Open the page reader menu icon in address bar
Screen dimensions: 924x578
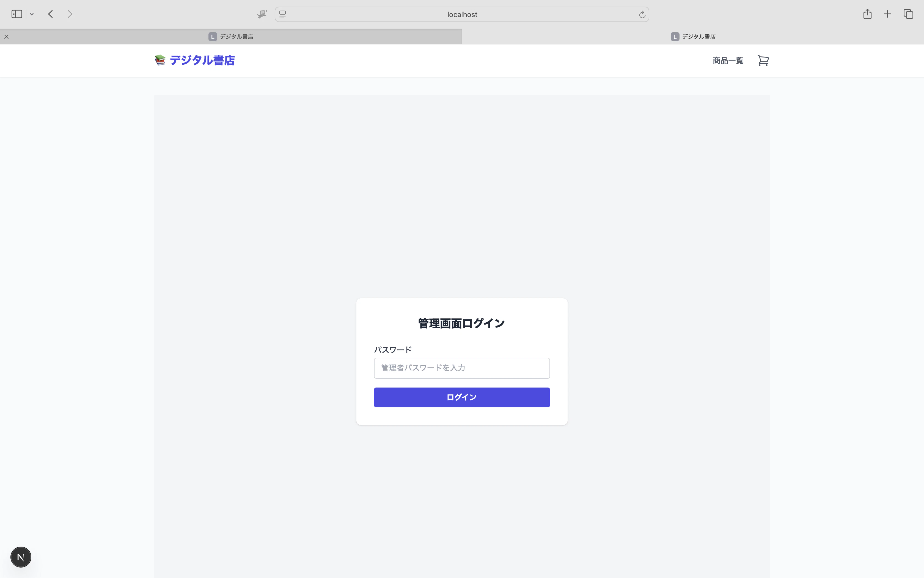pyautogui.click(x=282, y=14)
